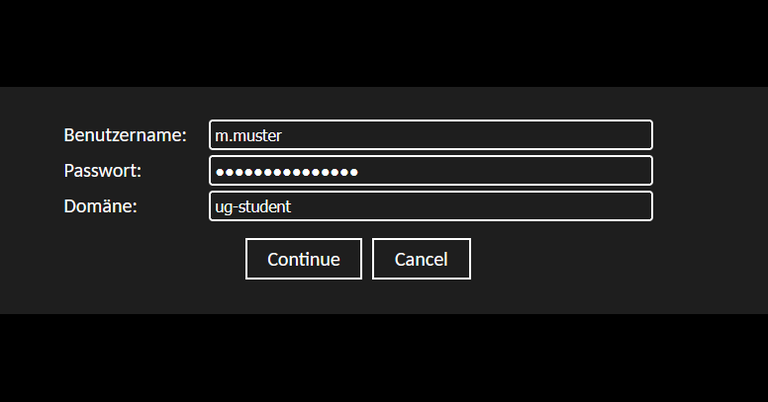Screen dimensions: 768x402
Task: Click the "Domäne:" label
Action: 100,206
